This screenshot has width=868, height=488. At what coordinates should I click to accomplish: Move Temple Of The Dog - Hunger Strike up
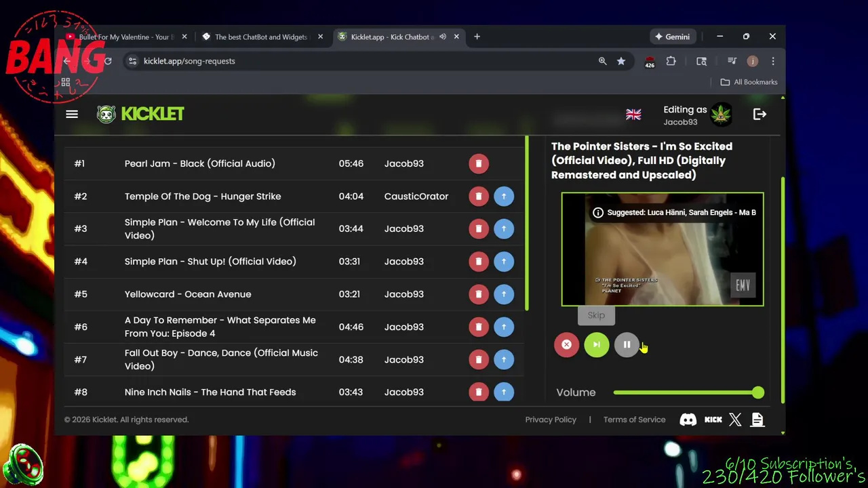click(504, 196)
